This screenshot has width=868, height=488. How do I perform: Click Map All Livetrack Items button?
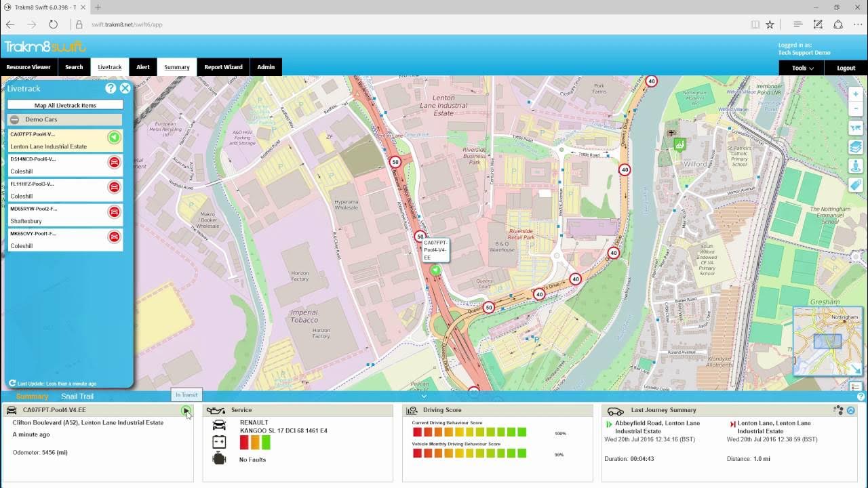[x=65, y=105]
